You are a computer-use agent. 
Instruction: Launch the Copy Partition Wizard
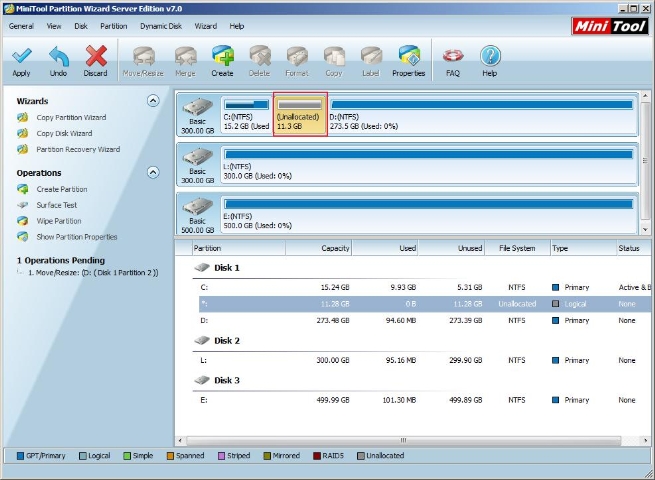coord(62,117)
